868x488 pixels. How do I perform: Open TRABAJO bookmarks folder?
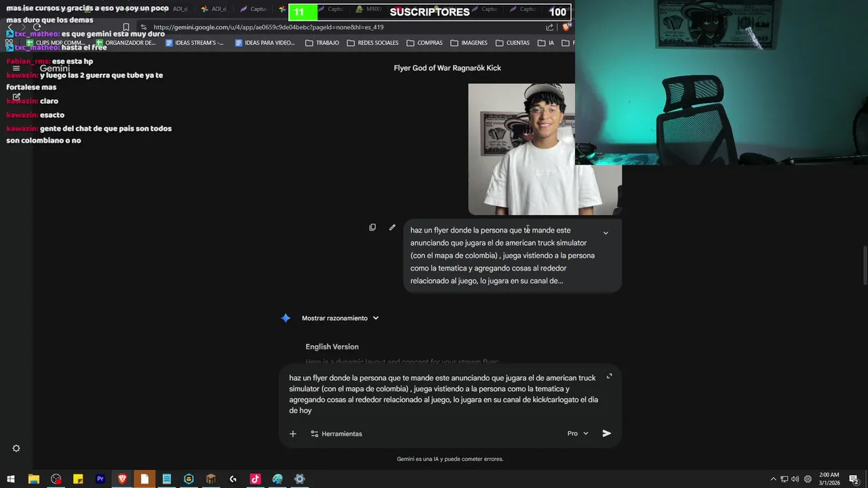322,43
